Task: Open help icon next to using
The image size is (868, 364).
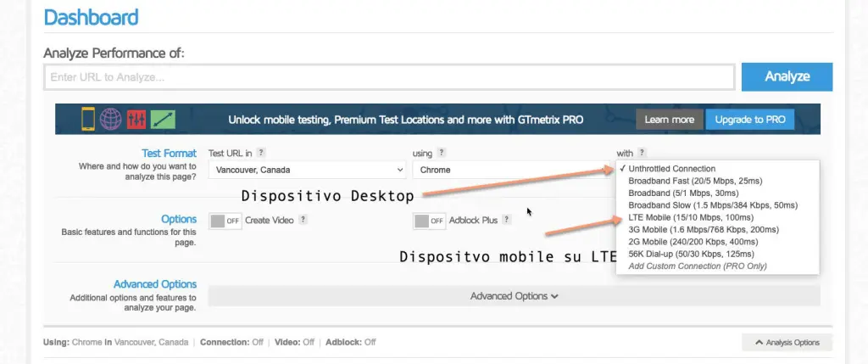Action: 441,153
